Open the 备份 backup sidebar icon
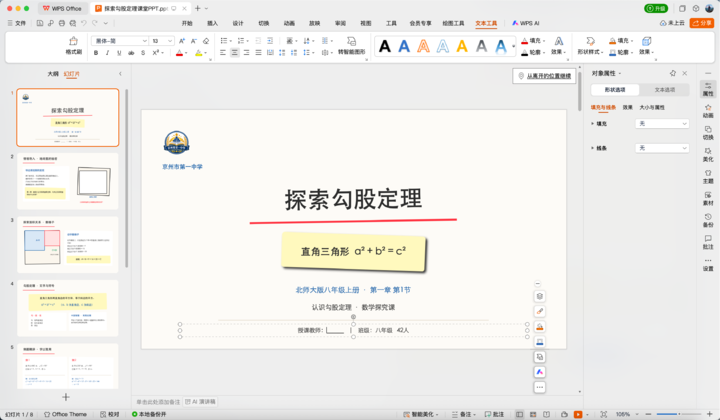Screen dimensions: 720x420 point(708,220)
